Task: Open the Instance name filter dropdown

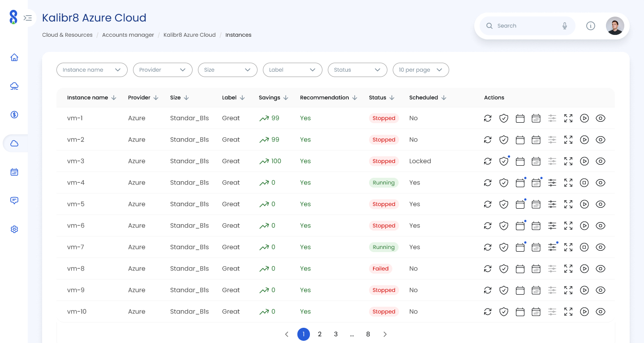Action: pyautogui.click(x=92, y=70)
